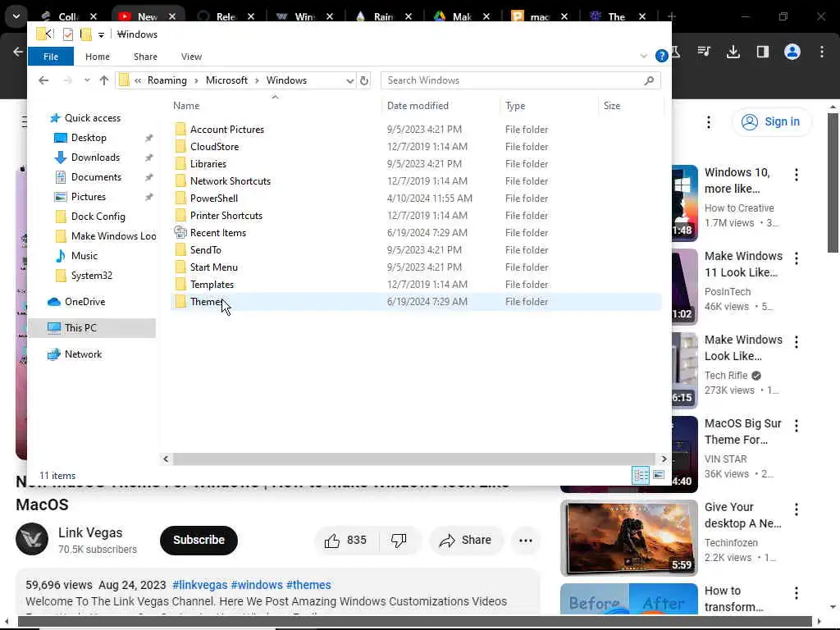The image size is (840, 630).
Task: Sort by the Date modified column
Action: click(418, 106)
